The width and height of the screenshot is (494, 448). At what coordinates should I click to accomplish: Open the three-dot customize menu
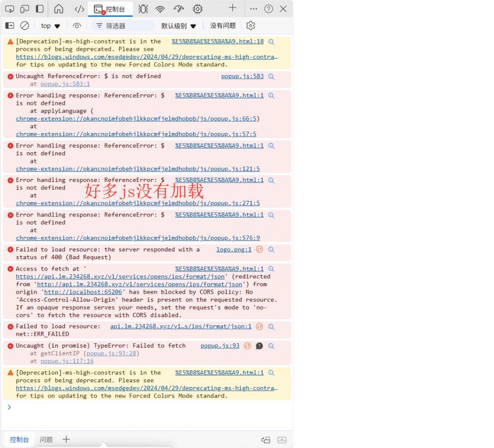click(254, 9)
